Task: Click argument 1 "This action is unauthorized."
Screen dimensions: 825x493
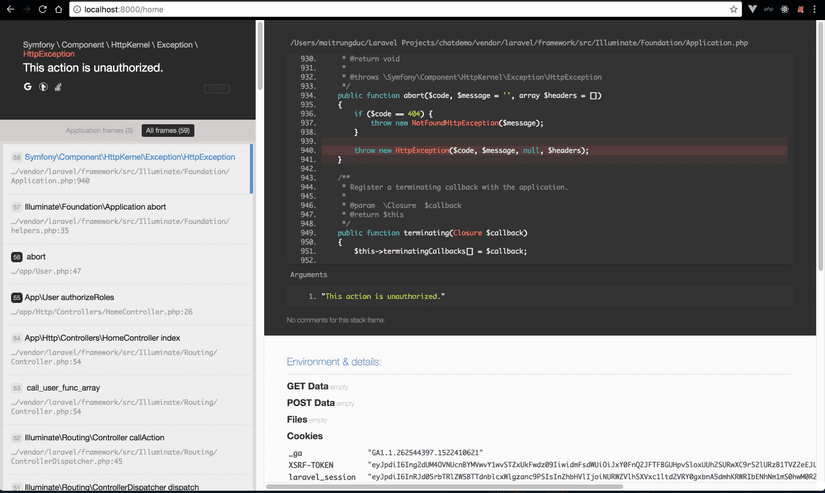Action: (383, 296)
